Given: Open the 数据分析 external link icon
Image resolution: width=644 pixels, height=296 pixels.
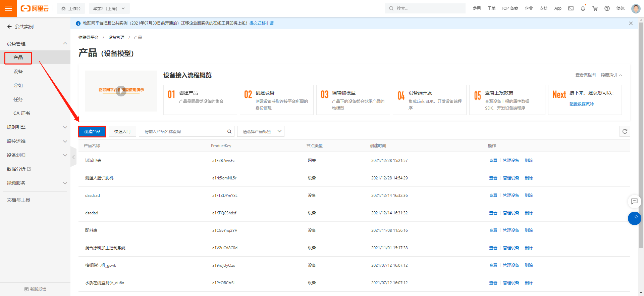Looking at the screenshot, I should click(29, 169).
